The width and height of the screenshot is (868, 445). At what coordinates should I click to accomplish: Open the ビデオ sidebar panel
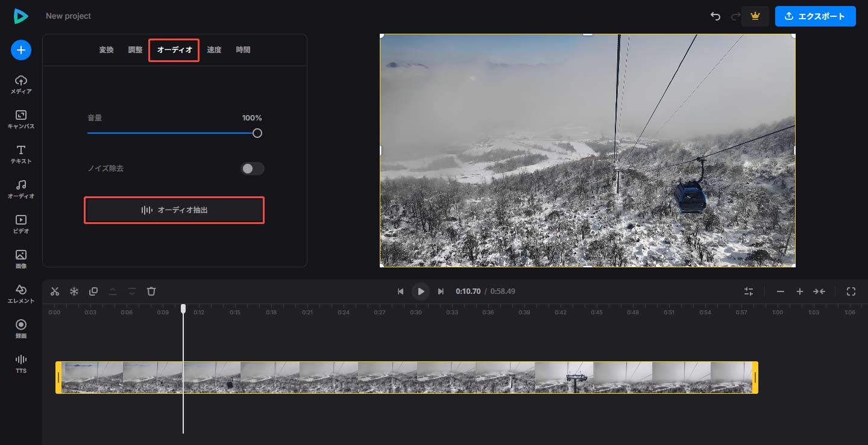click(20, 225)
